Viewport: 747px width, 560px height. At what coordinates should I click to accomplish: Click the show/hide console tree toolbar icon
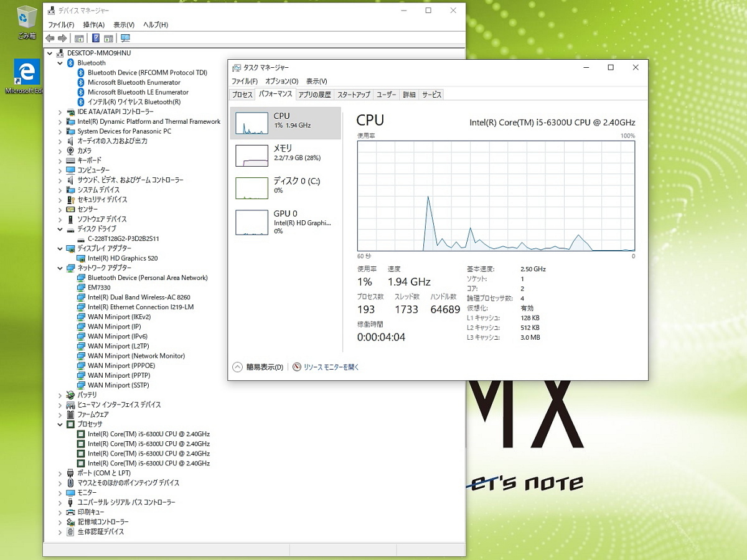79,39
